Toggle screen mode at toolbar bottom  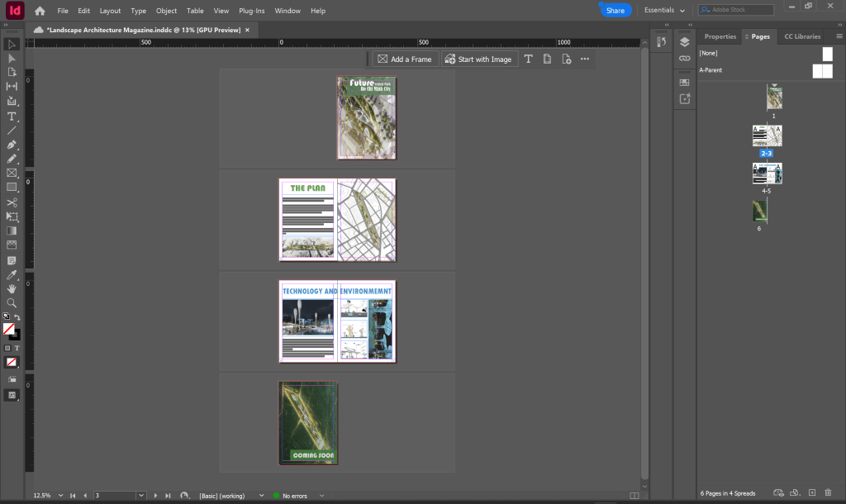[x=12, y=395]
